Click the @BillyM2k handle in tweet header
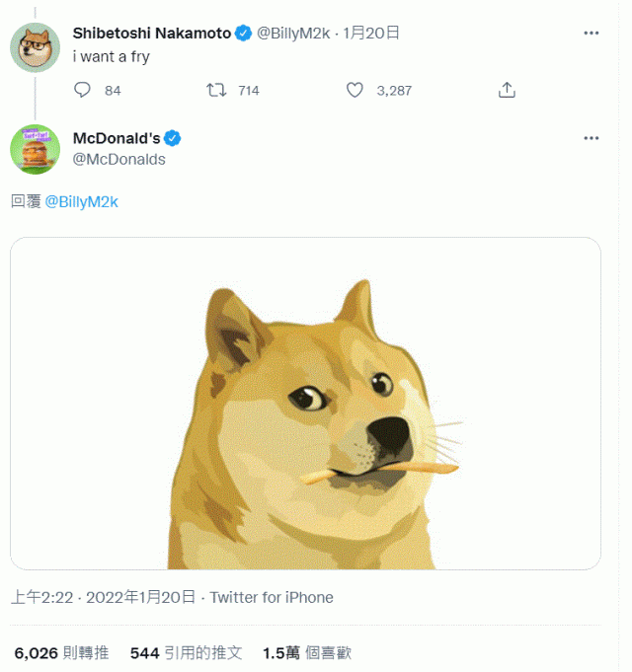Viewport: 632px width, 672px height. click(x=293, y=33)
